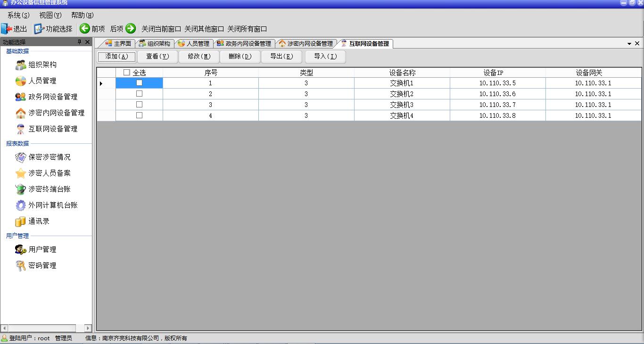The width and height of the screenshot is (644, 344).
Task: Open the tab list dropdown arrow
Action: 629,44
